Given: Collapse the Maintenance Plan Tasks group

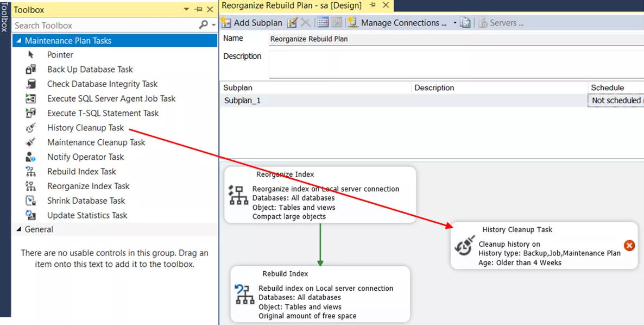Looking at the screenshot, I should click(x=18, y=40).
